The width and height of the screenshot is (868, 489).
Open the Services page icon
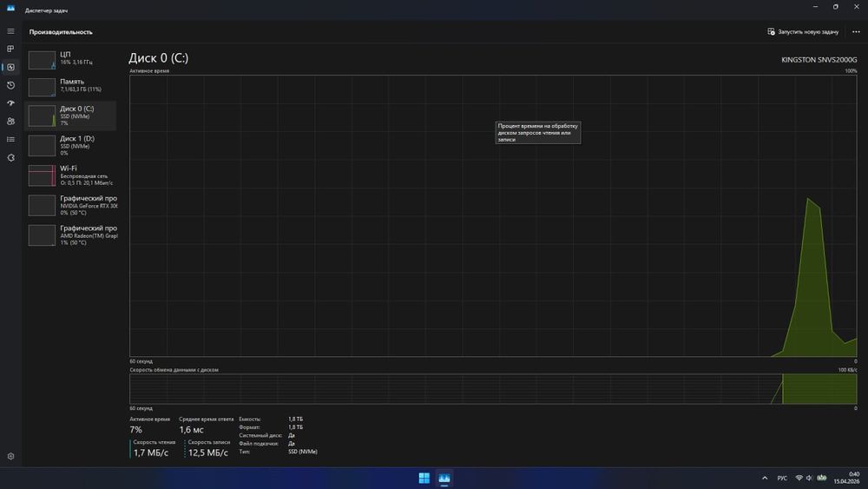[10, 158]
